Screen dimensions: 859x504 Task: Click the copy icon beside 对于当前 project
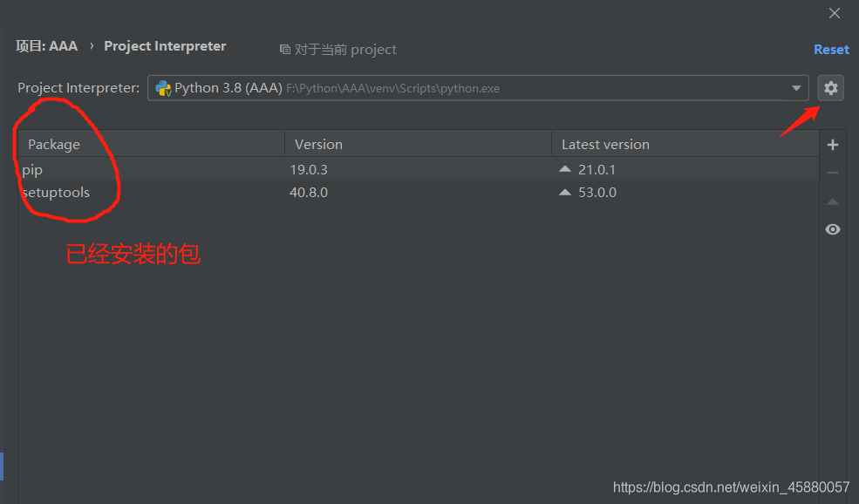pyautogui.click(x=285, y=49)
